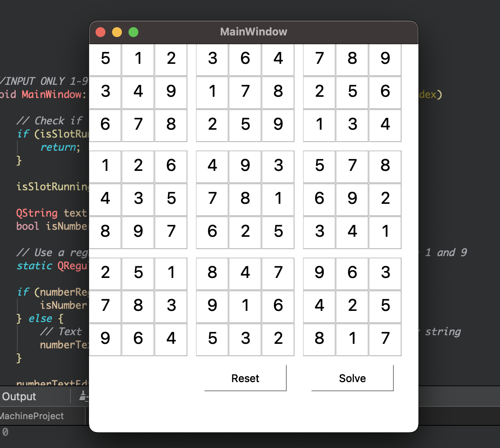
Task: Click the cell showing 2 starting the seventh row
Action: tap(105, 273)
